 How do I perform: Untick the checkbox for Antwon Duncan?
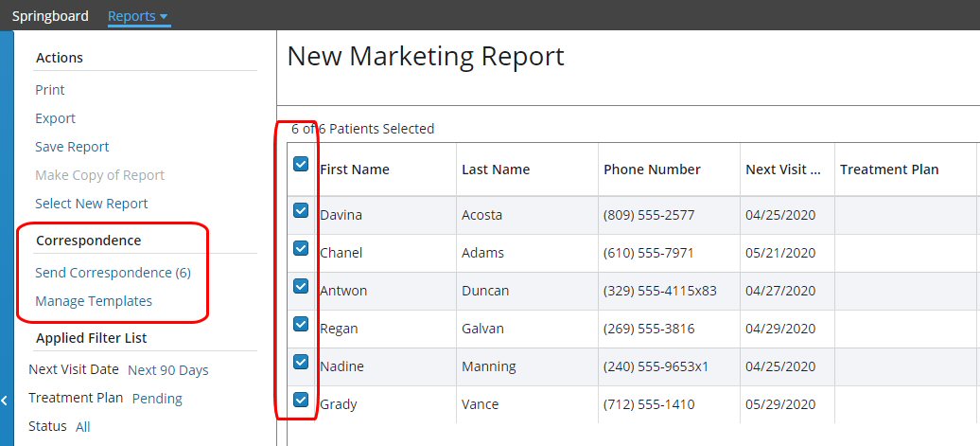pyautogui.click(x=301, y=286)
